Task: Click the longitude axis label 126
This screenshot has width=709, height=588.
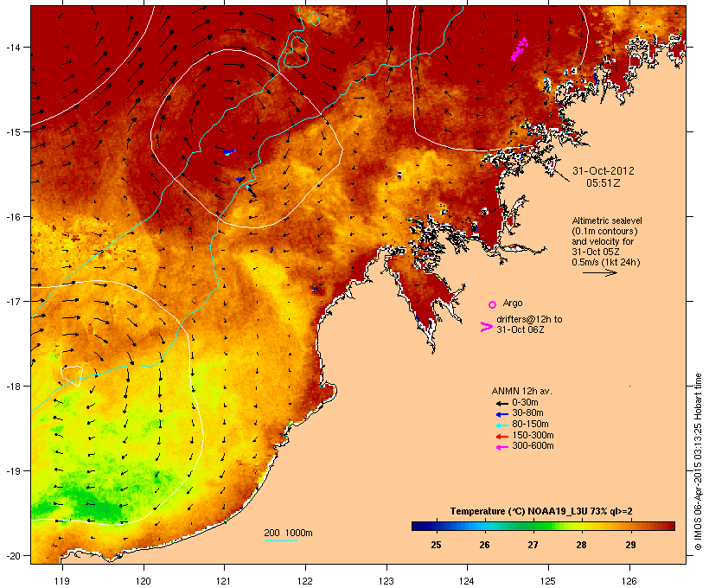Action: point(629,581)
